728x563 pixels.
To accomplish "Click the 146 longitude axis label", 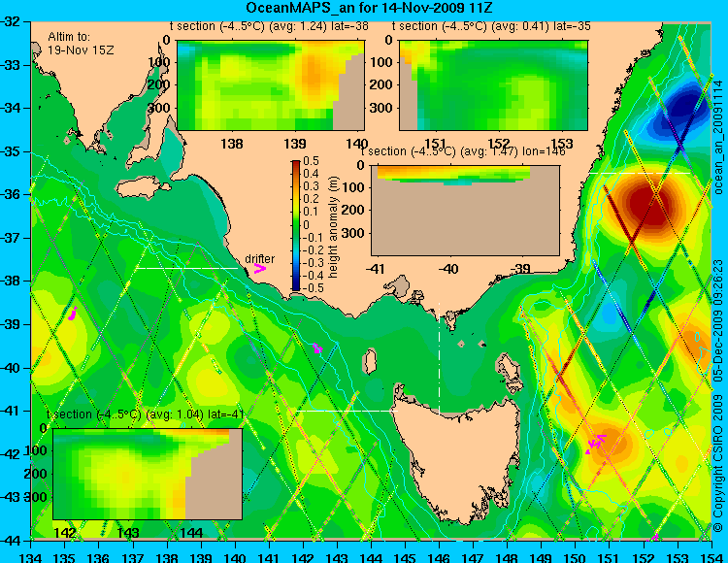I will tap(439, 556).
